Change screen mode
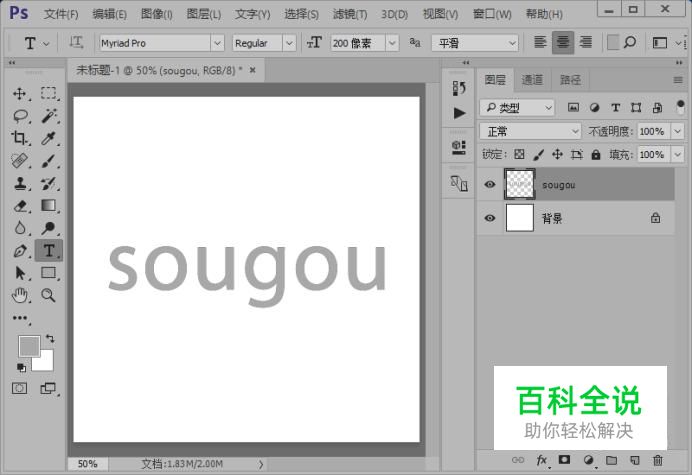Viewport: 692px width, 475px height. [x=48, y=388]
